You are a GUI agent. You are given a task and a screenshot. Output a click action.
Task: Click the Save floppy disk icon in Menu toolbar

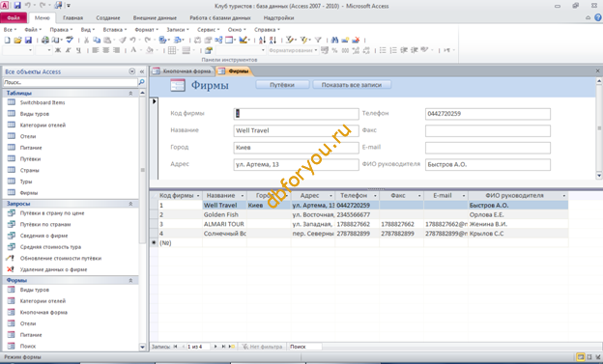point(28,40)
